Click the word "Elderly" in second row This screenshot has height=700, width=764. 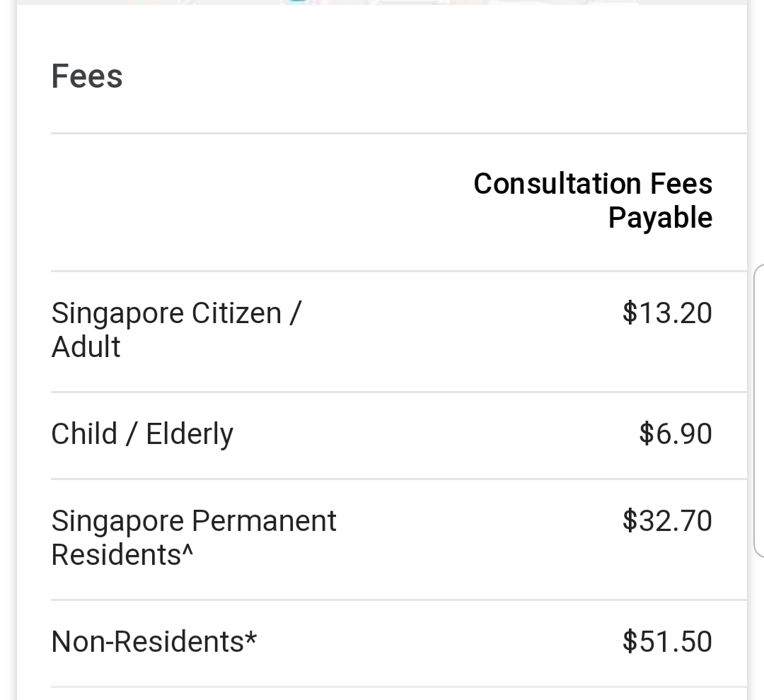(x=190, y=434)
